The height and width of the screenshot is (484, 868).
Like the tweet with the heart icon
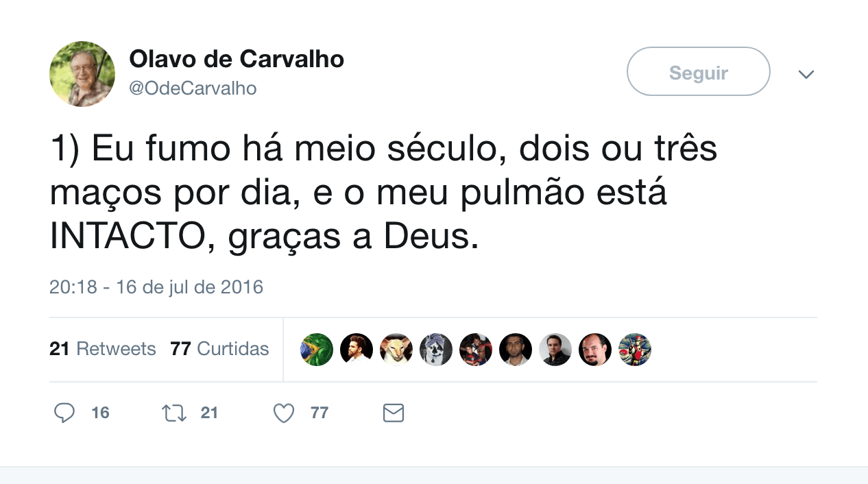click(284, 413)
